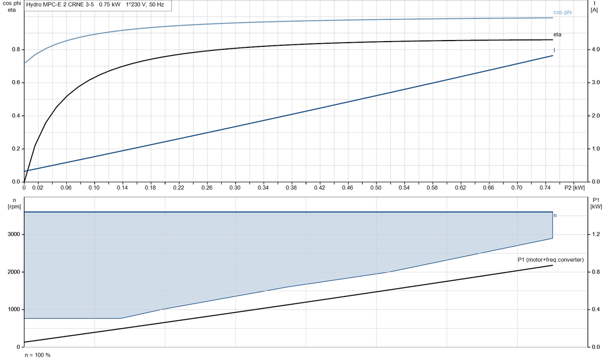Click the 0.8 tick on P1 axis
This screenshot has height=364, width=605.
596,272
